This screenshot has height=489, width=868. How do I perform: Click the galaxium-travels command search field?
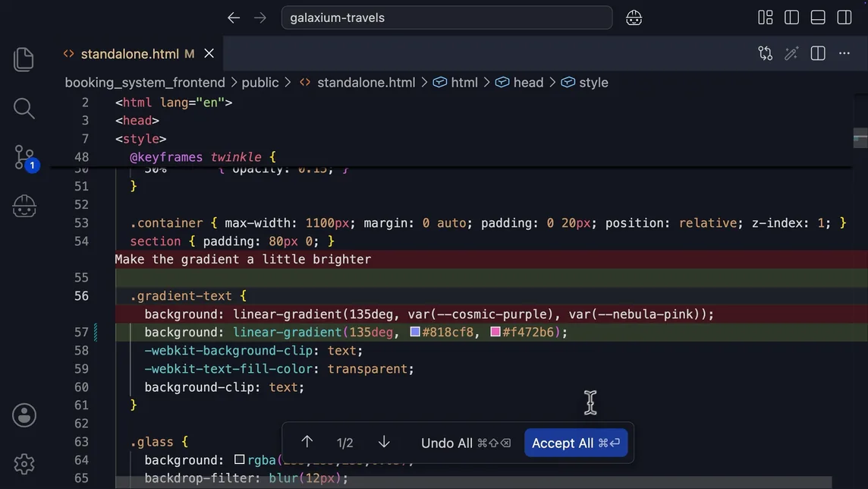pyautogui.click(x=447, y=17)
